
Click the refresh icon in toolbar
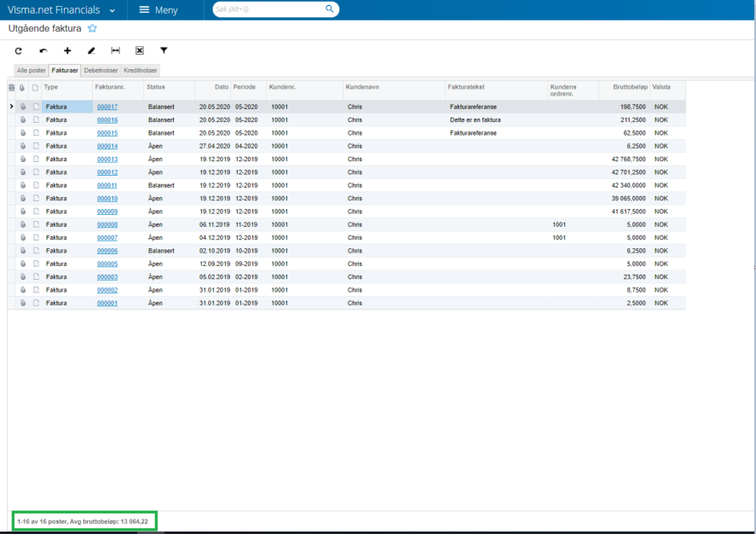18,50
